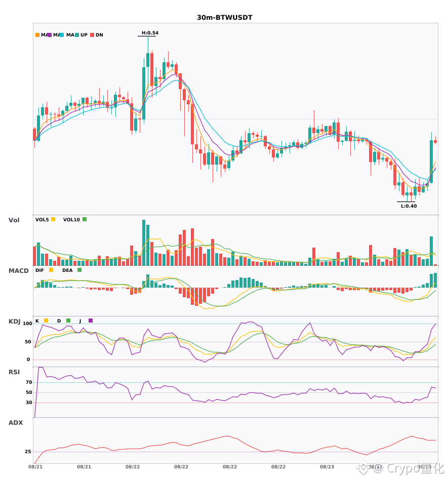Click the yellow K line swatch
The width and height of the screenshot is (448, 481).
(x=46, y=320)
